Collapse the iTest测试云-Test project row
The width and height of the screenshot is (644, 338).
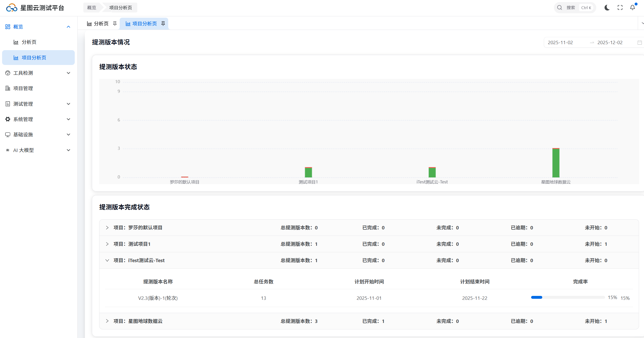[x=107, y=260]
